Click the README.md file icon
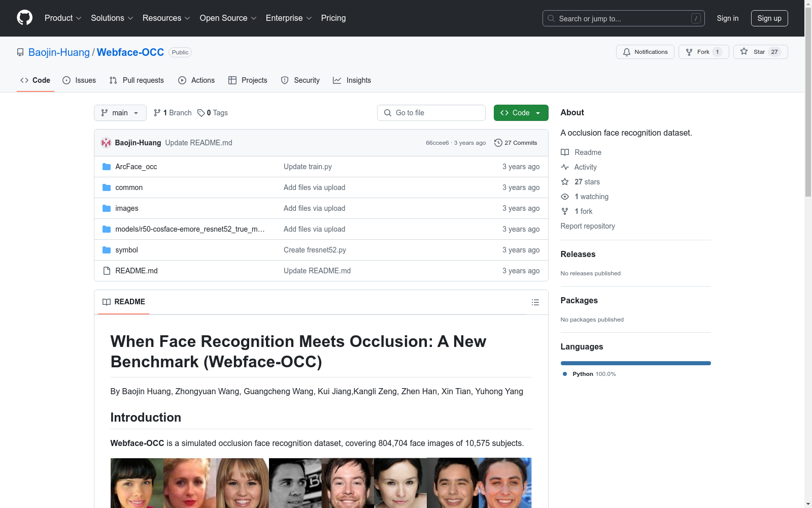The width and height of the screenshot is (812, 508). pyautogui.click(x=107, y=271)
